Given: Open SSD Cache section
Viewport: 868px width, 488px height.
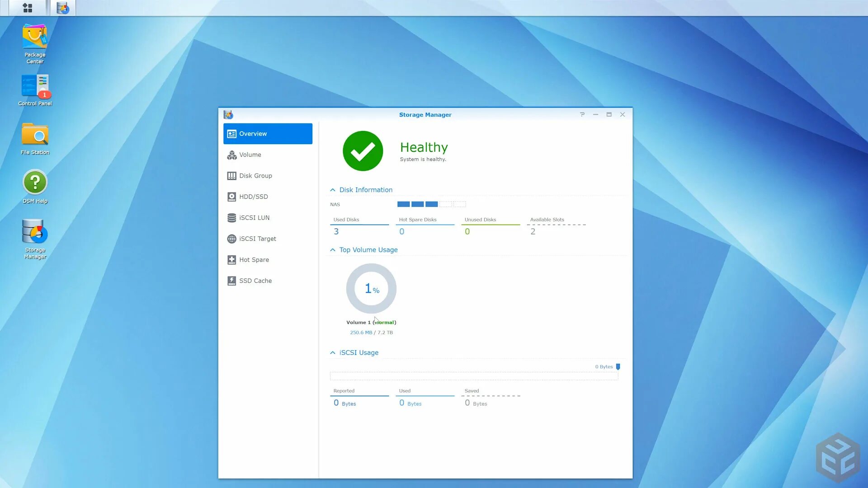Looking at the screenshot, I should 255,281.
